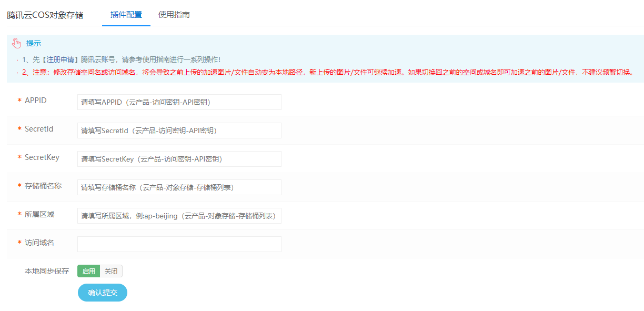Click the SecretId field label

[39, 129]
